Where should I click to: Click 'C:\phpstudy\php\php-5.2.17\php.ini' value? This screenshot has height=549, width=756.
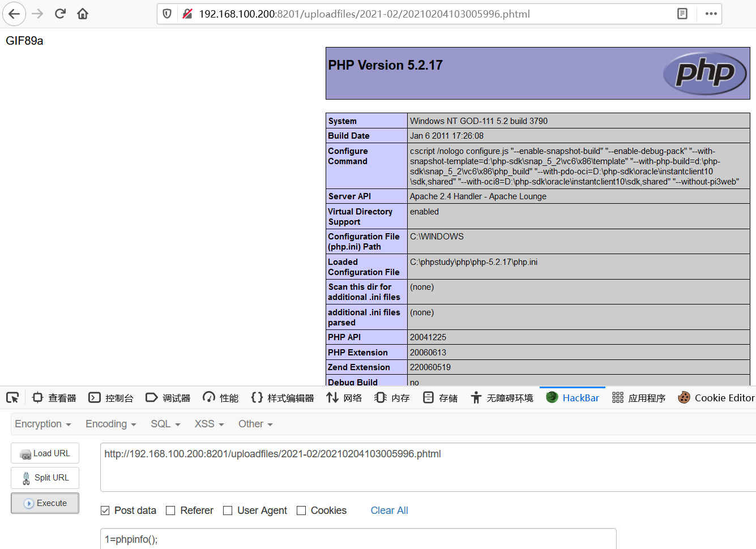click(473, 262)
